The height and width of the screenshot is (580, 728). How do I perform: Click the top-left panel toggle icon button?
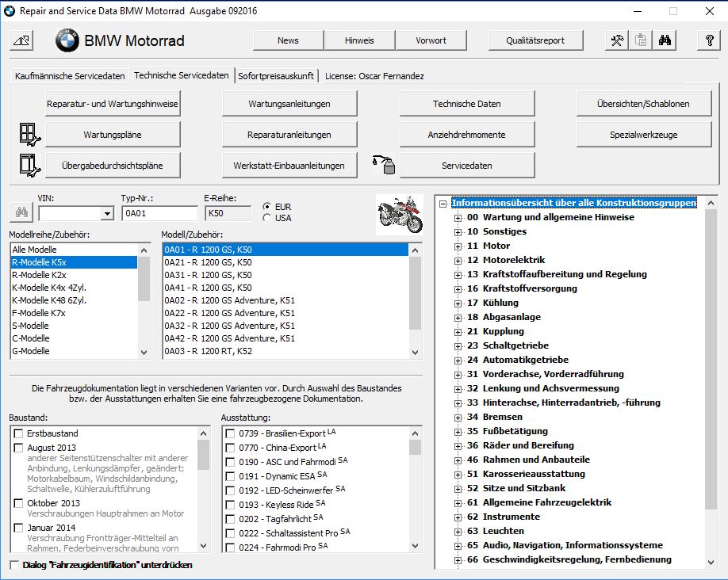[22, 40]
